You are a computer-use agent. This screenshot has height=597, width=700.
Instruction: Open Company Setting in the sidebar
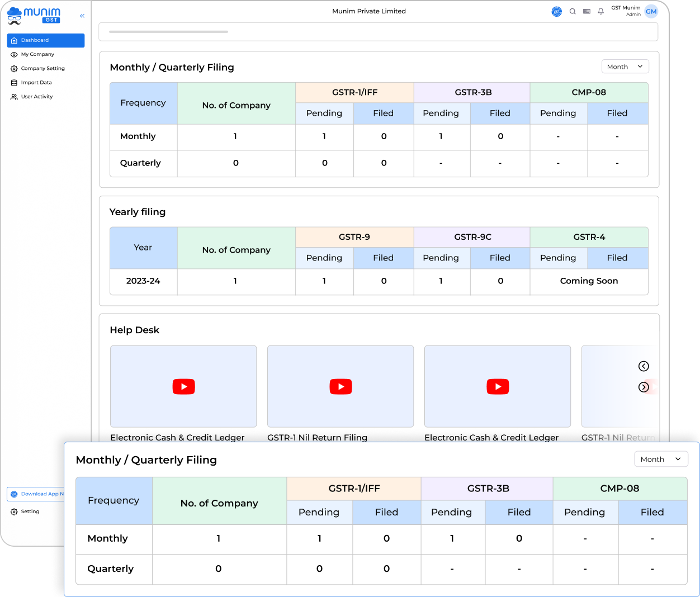click(37, 68)
